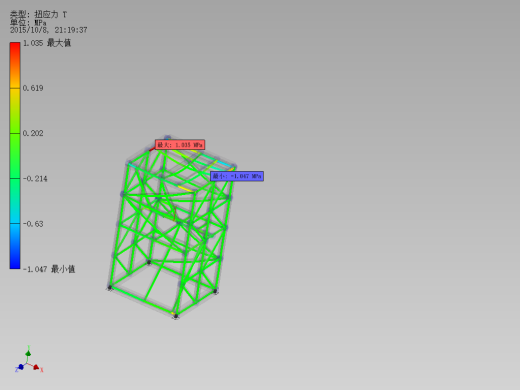Click the red X axis arrow of the triad

37,367
